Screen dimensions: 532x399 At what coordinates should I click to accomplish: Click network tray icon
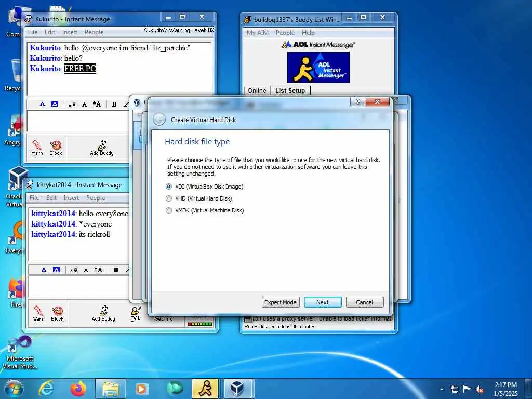pos(454,389)
